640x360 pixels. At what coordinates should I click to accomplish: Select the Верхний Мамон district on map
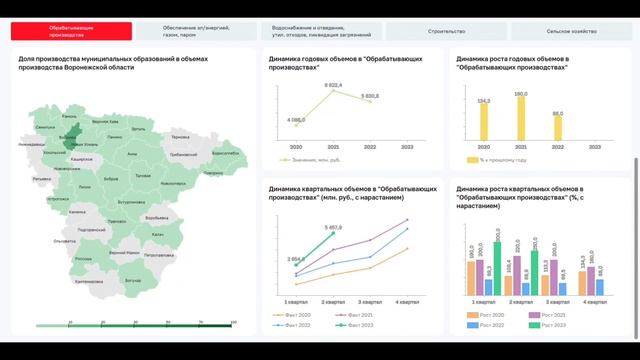coord(124,253)
